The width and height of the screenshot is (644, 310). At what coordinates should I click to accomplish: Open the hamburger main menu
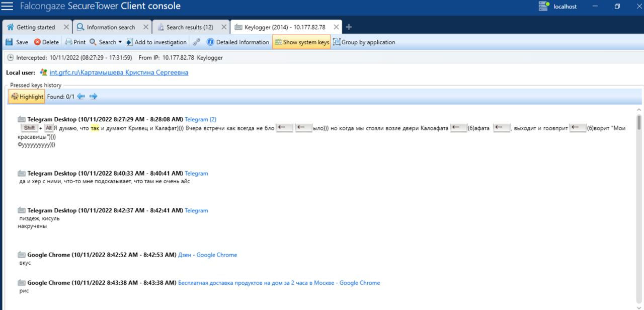pos(7,7)
